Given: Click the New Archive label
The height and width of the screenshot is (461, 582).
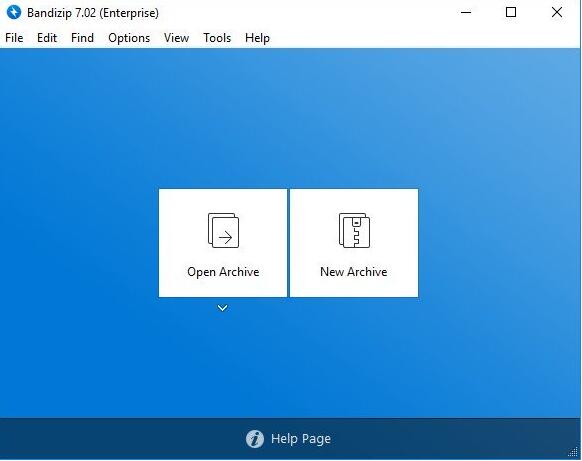Looking at the screenshot, I should 354,272.
